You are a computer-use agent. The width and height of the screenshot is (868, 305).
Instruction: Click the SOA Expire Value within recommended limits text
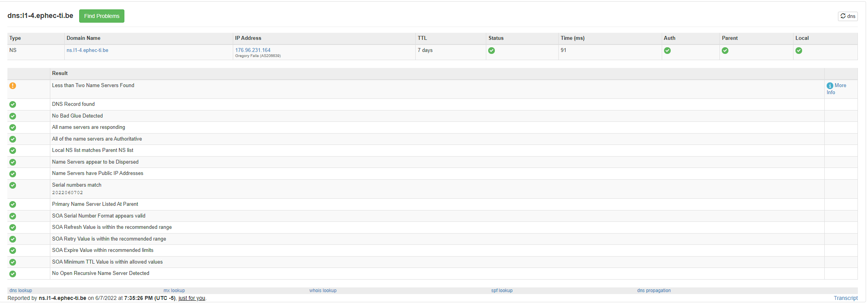(103, 250)
